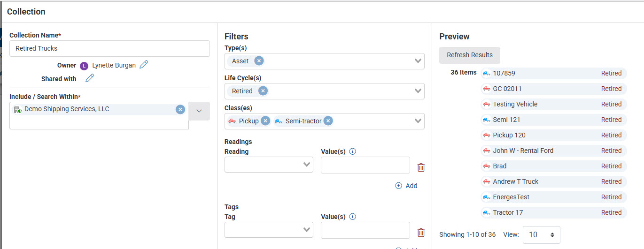Click truck icon beside Tractor 17
The width and height of the screenshot is (644, 249).
pyautogui.click(x=487, y=212)
